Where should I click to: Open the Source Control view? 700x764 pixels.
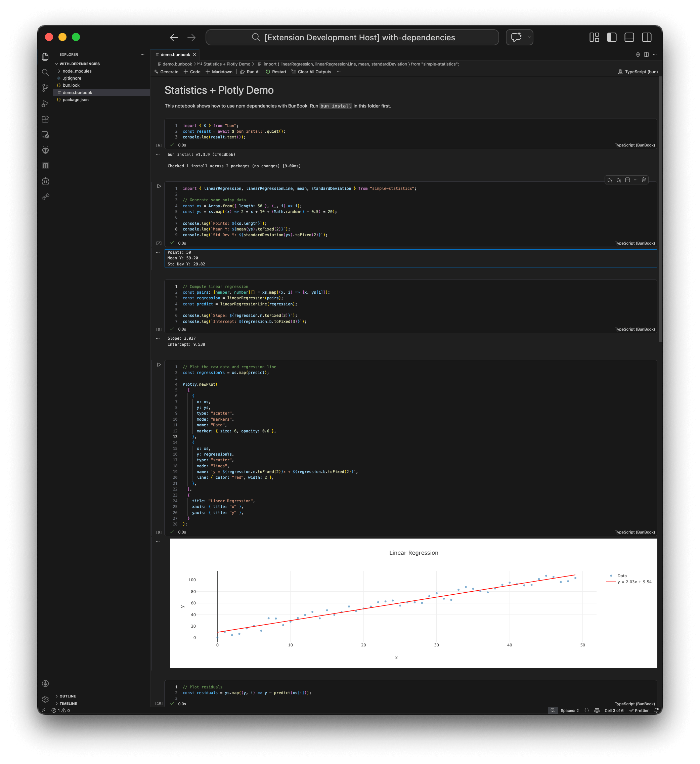pos(45,88)
